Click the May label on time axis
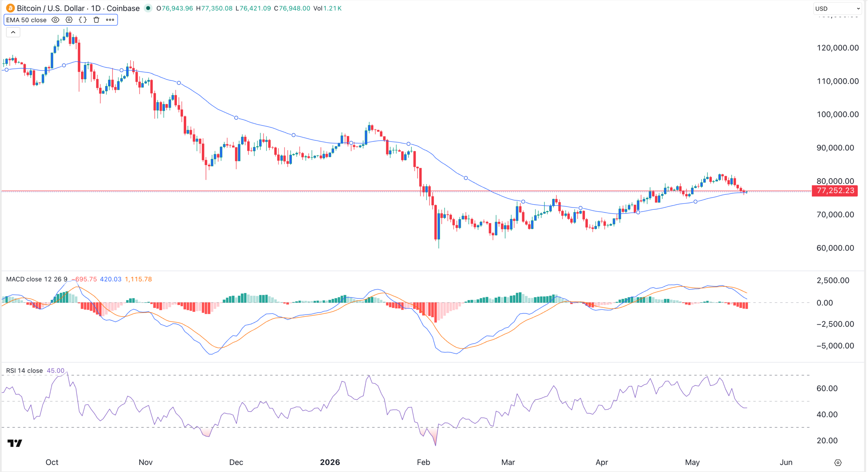This screenshot has height=472, width=868. 692,462
